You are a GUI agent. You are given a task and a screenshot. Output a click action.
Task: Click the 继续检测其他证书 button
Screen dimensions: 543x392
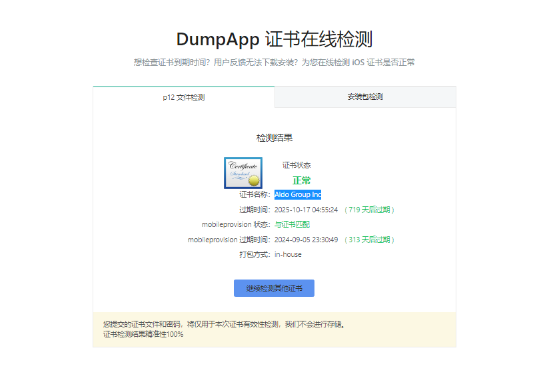[274, 288]
